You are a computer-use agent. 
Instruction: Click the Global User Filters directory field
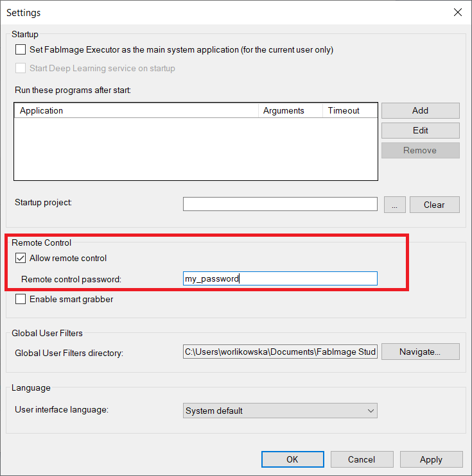pyautogui.click(x=280, y=352)
